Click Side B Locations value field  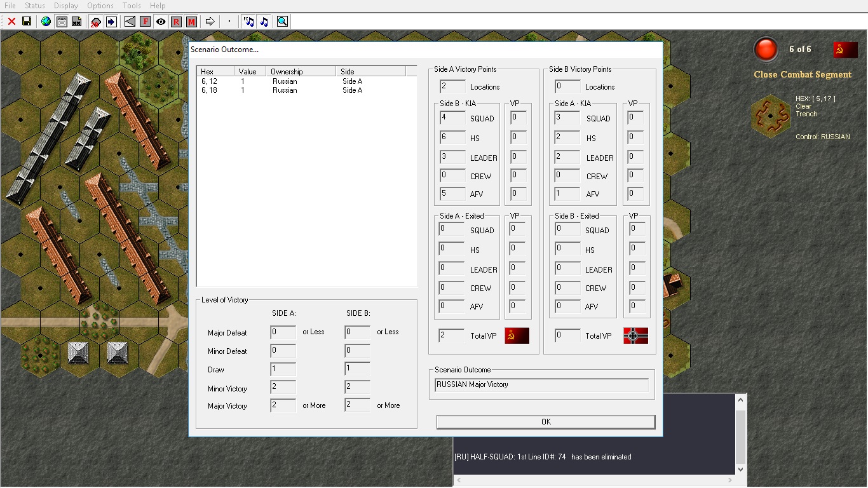point(567,86)
